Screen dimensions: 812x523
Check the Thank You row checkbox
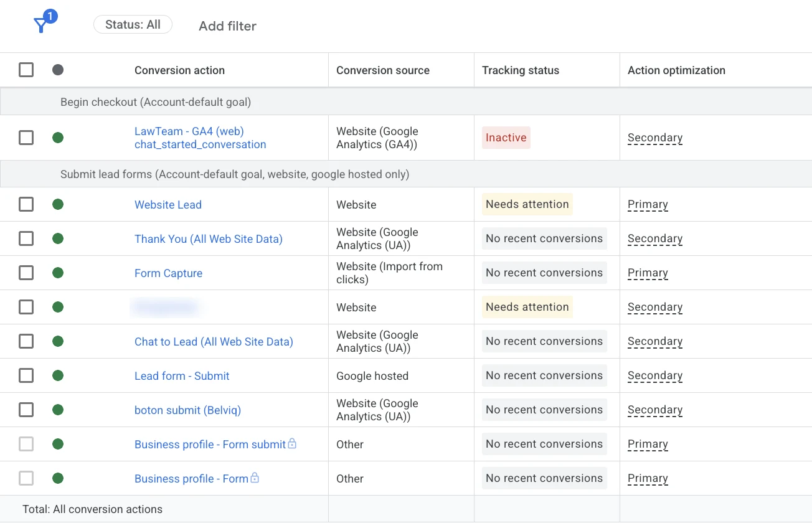pos(26,238)
